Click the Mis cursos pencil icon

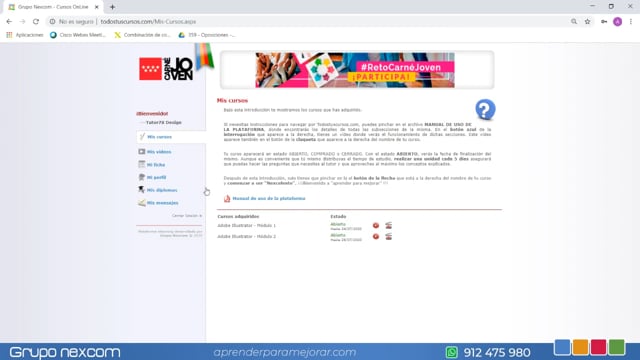(142, 137)
